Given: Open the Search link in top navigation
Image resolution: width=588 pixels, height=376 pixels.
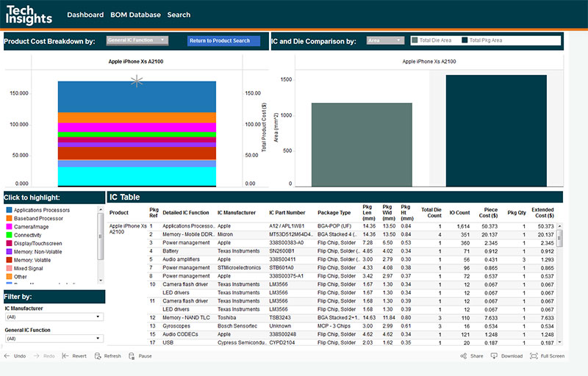Looking at the screenshot, I should tap(179, 15).
